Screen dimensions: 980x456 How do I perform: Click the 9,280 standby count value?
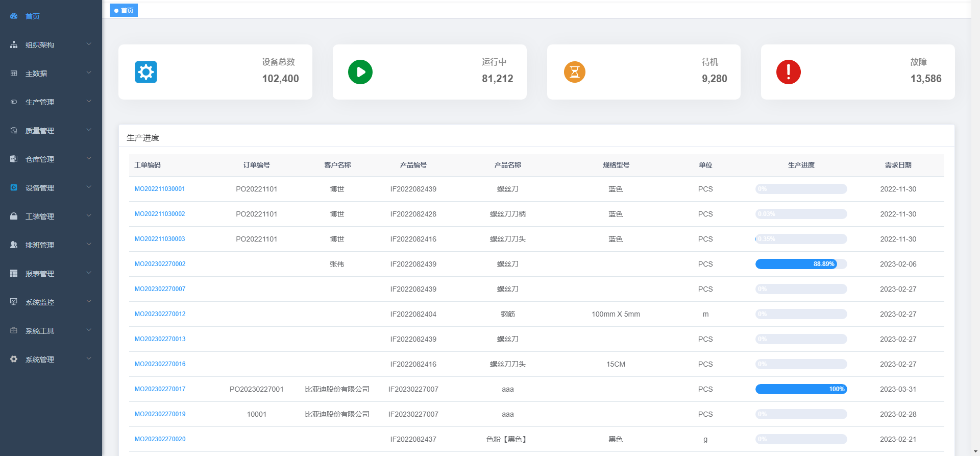(x=715, y=79)
